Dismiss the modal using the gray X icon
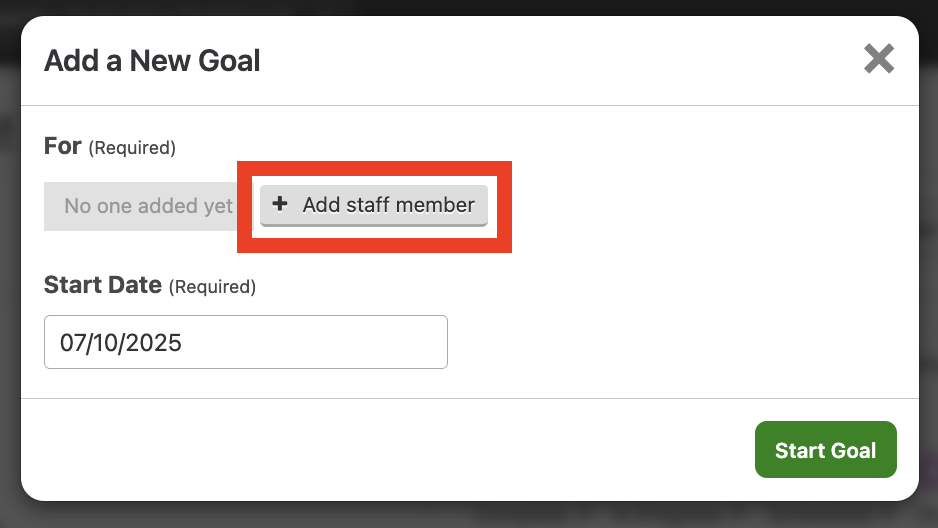The width and height of the screenshot is (938, 528). tap(879, 59)
